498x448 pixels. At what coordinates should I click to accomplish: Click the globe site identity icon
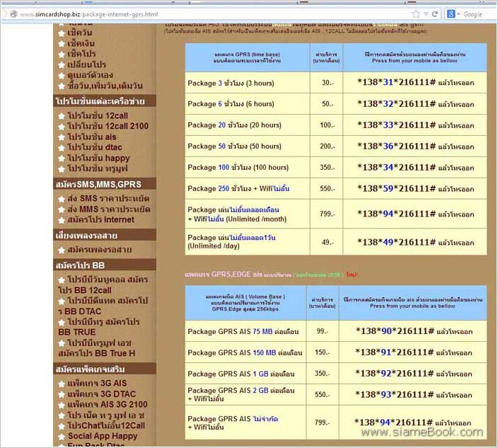(x=13, y=14)
